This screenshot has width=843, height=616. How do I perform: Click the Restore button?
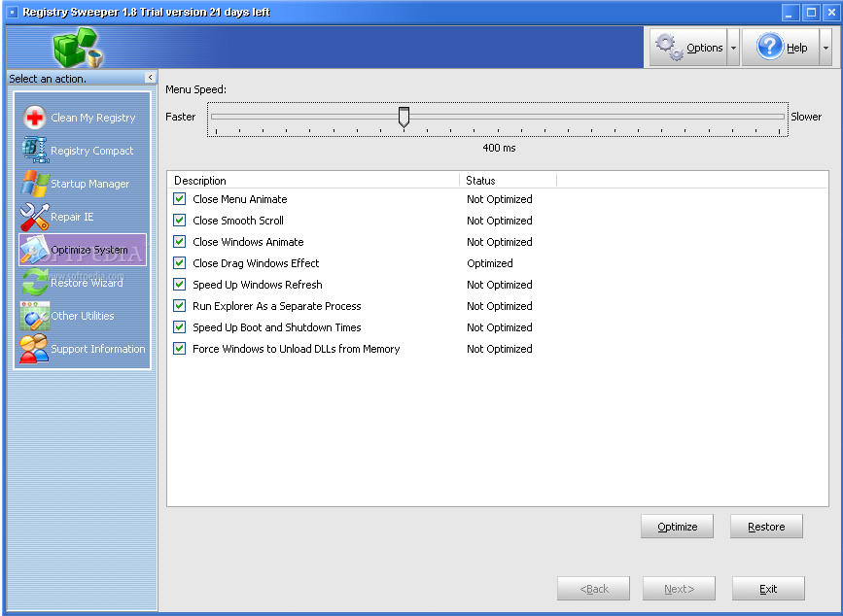pos(766,527)
